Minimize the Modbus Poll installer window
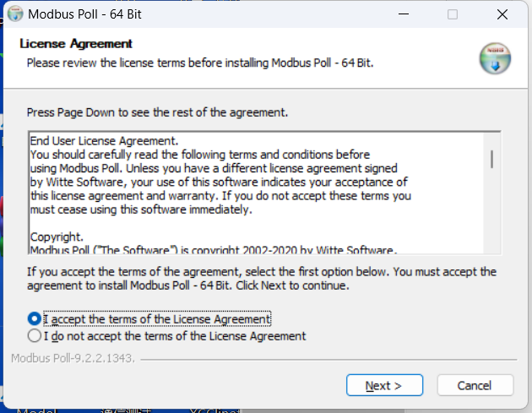This screenshot has width=532, height=413. click(x=404, y=14)
